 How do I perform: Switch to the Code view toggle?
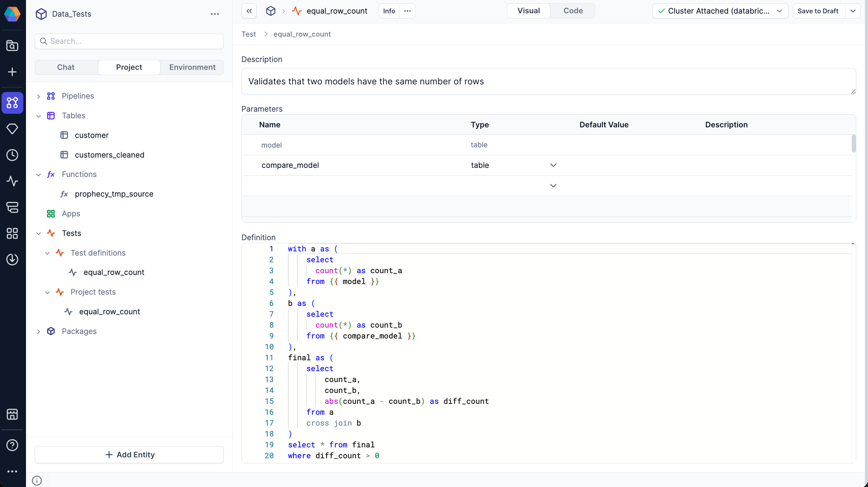573,11
